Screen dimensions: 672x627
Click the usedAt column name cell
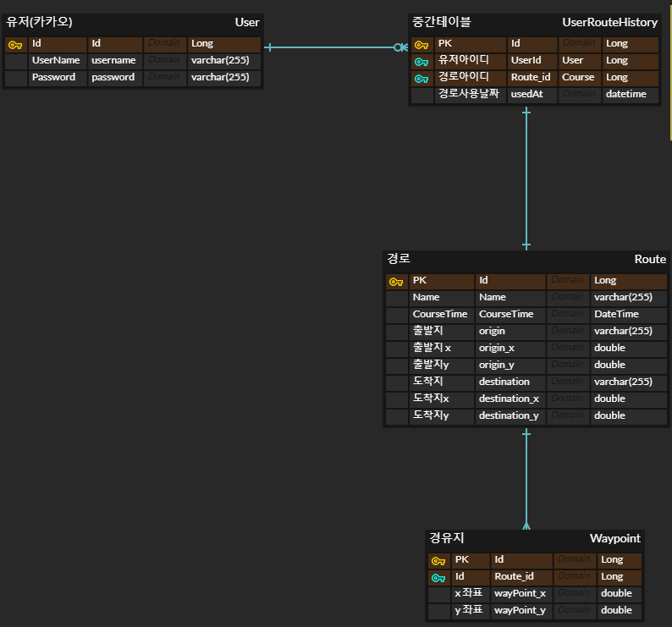pyautogui.click(x=532, y=95)
